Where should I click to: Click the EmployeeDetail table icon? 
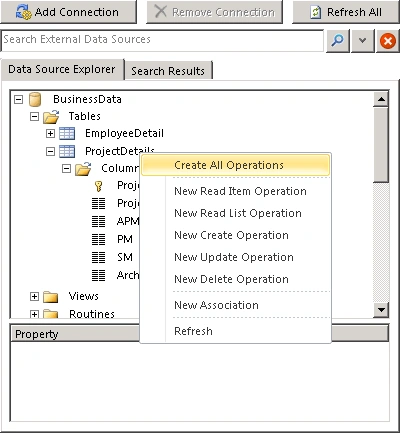coord(67,134)
